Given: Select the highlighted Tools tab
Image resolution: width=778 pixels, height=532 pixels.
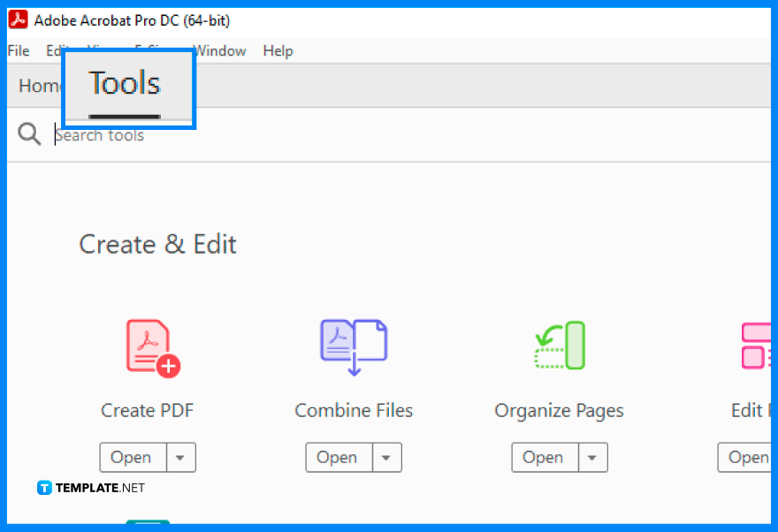Looking at the screenshot, I should (124, 84).
